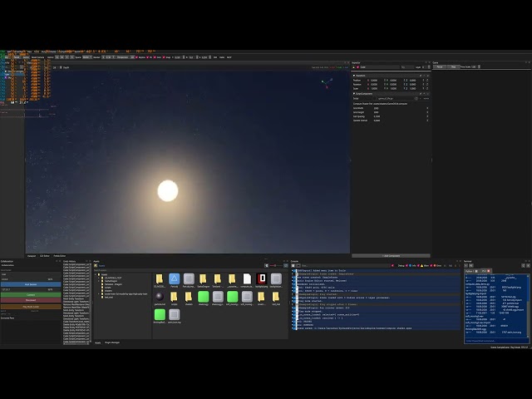
Task: Click the PowerShell command input field
Action: (x=496, y=341)
